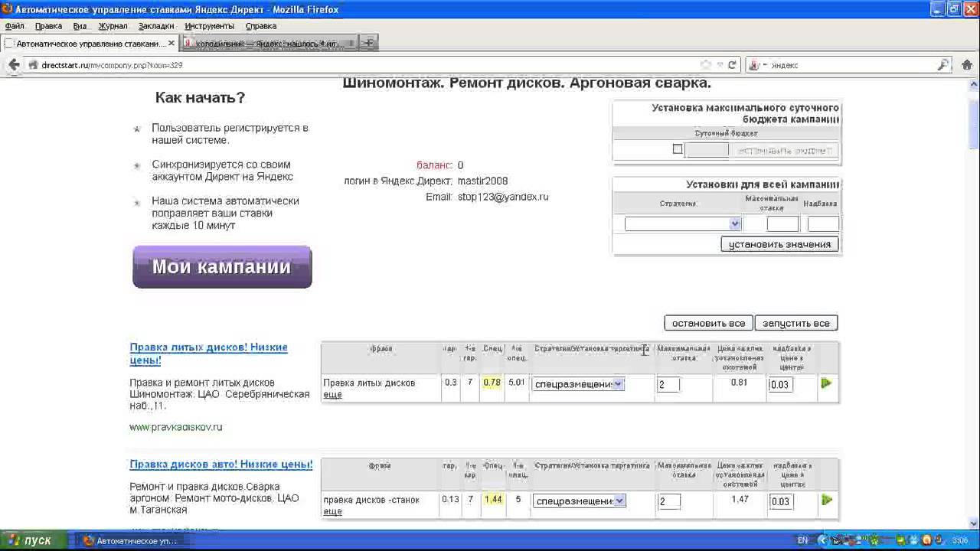Screen dimensions: 980x551
Task: Open the Файл menu
Action: (15, 26)
